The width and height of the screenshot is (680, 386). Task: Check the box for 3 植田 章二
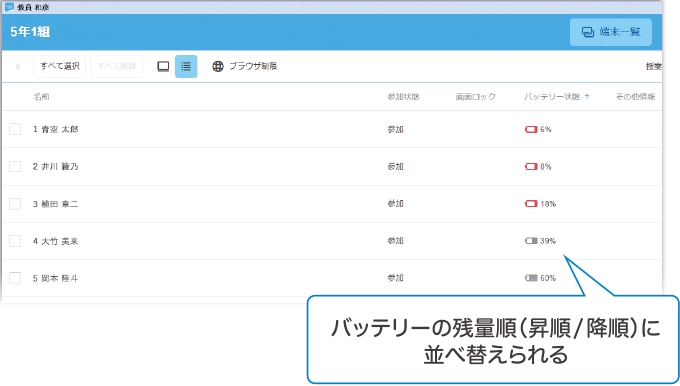click(x=15, y=204)
